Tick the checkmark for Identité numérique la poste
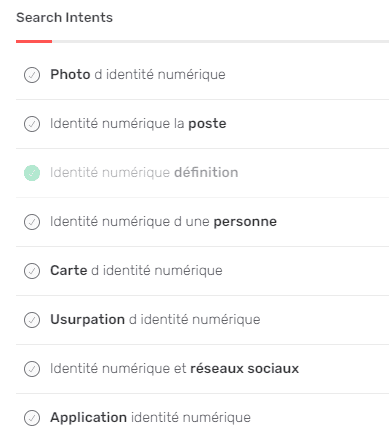Image resolution: width=389 pixels, height=438 pixels. pos(32,124)
